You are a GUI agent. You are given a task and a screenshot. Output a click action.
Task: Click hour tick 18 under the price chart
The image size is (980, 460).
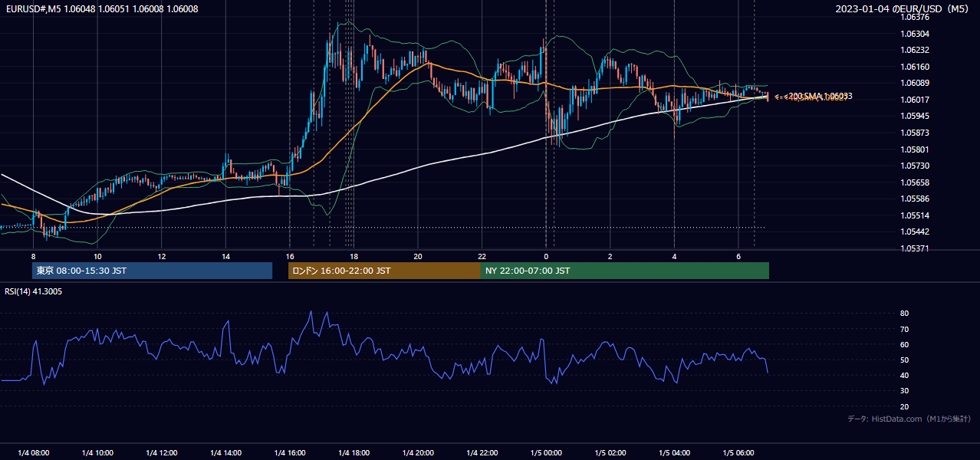pos(354,256)
